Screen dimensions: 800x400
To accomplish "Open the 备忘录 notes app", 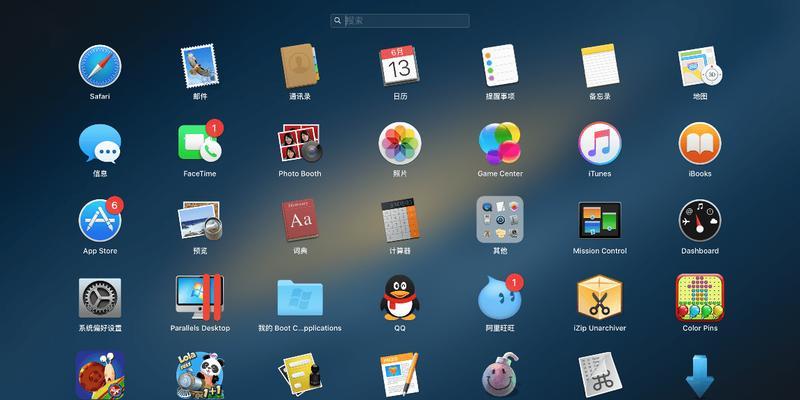I will 600,66.
